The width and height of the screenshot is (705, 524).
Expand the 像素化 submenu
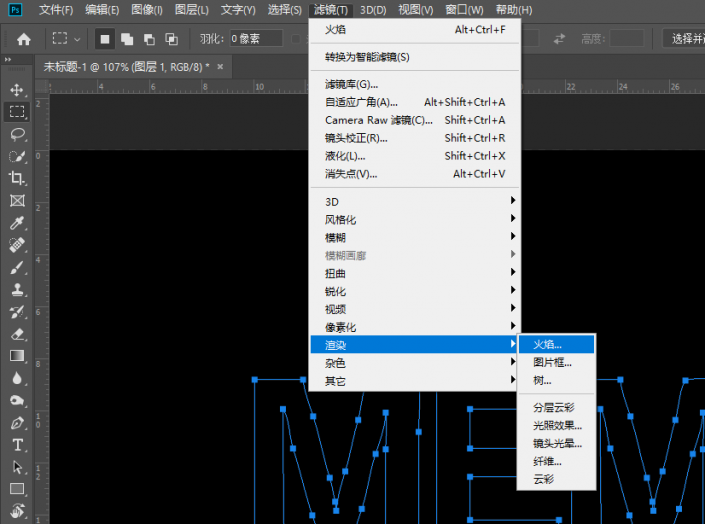pos(413,327)
